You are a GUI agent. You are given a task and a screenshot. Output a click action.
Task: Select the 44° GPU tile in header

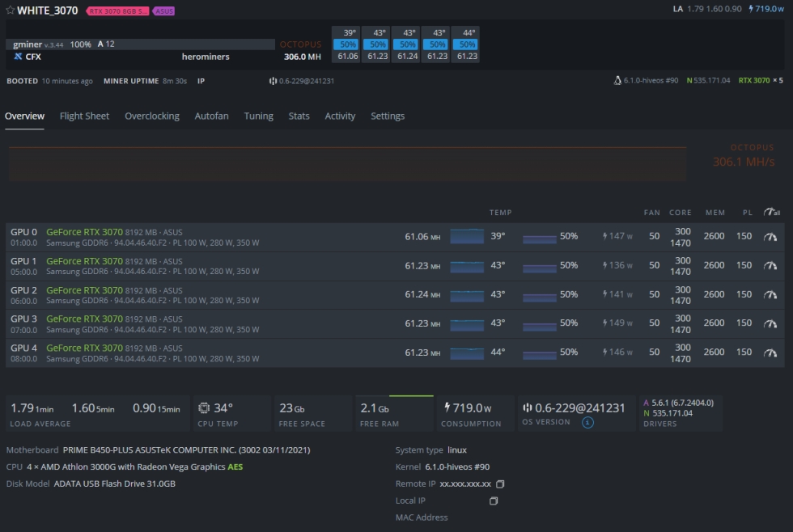click(466, 44)
